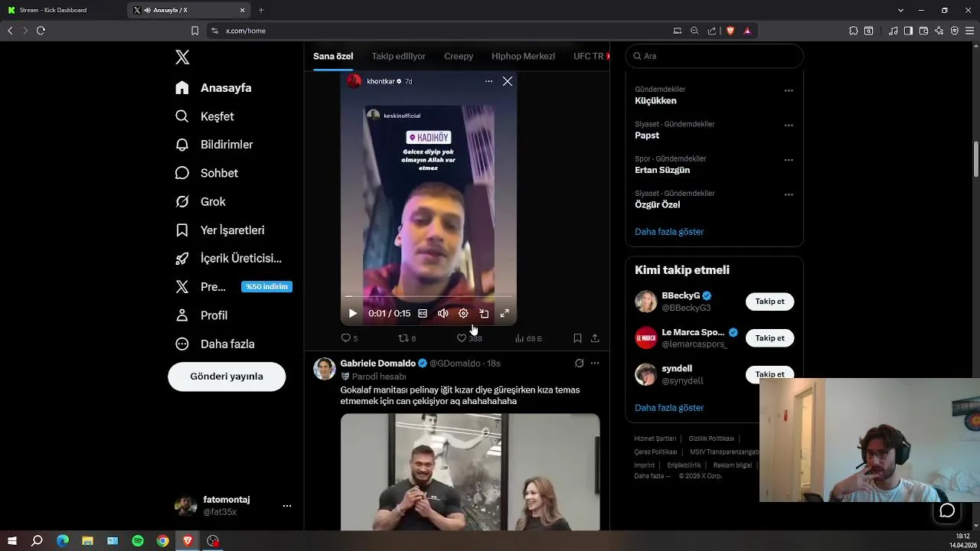Bookmark the khontkar post
The width and height of the screenshot is (980, 551).
click(577, 337)
